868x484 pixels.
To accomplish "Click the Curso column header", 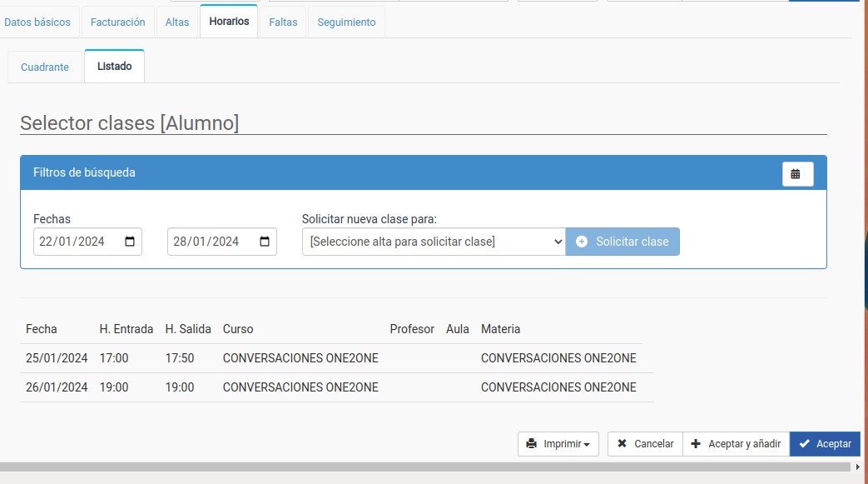I will [238, 329].
